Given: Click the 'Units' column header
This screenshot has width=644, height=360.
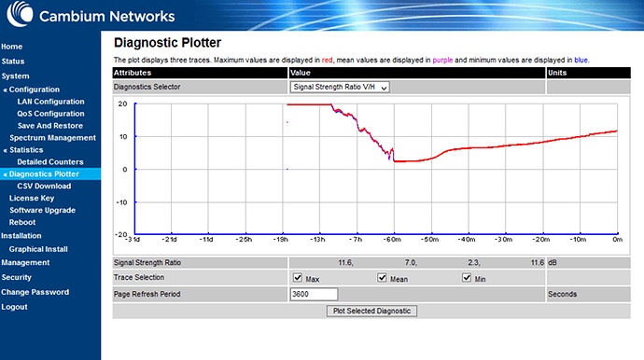Looking at the screenshot, I should point(589,73).
